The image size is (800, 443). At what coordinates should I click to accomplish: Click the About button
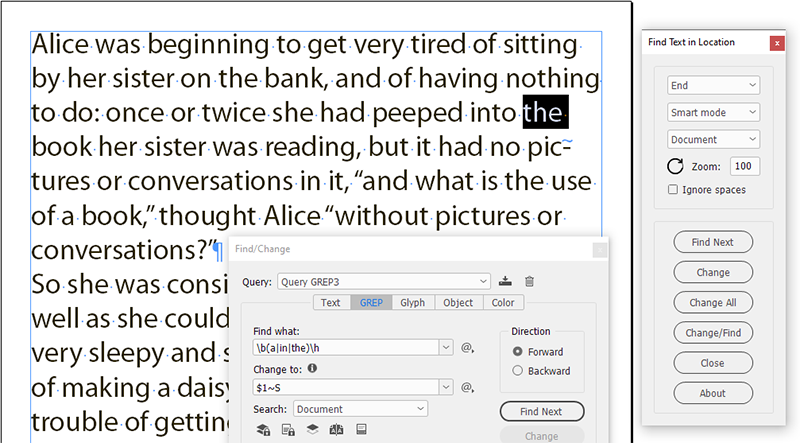[x=713, y=393]
